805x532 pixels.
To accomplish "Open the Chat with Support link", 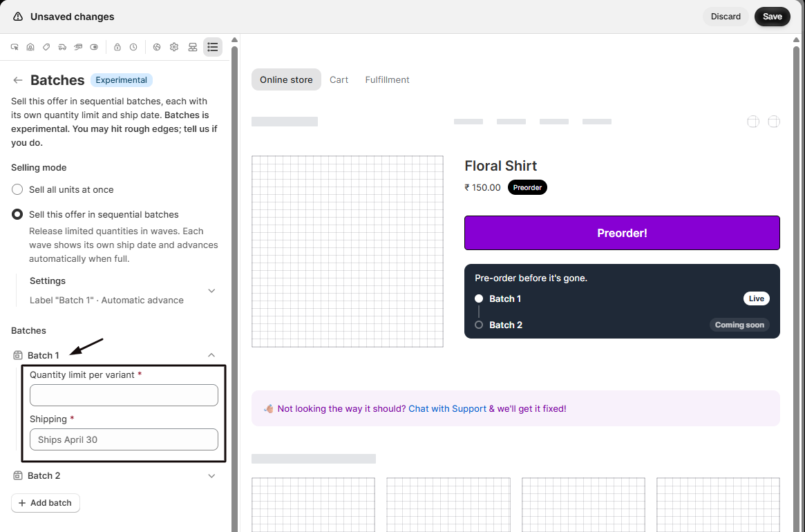I will click(x=447, y=409).
